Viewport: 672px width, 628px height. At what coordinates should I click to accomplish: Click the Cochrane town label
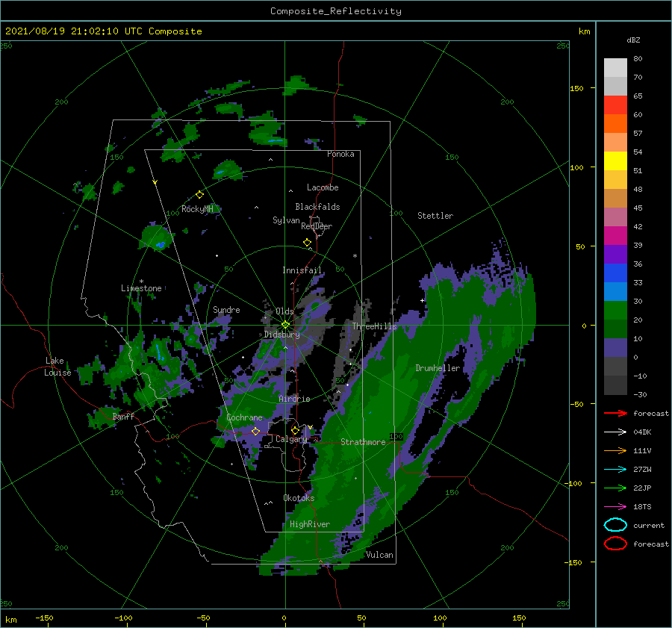tap(244, 417)
